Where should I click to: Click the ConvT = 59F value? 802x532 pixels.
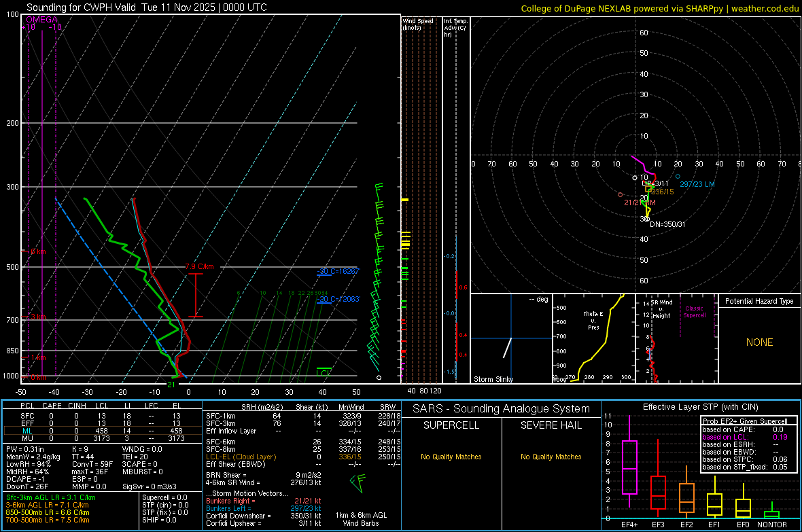pos(92,464)
